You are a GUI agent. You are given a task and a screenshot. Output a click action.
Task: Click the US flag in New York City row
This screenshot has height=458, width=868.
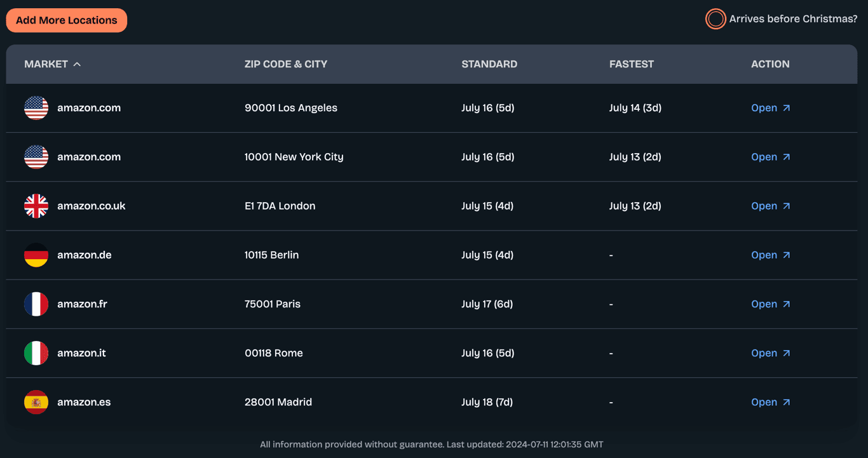pos(36,157)
